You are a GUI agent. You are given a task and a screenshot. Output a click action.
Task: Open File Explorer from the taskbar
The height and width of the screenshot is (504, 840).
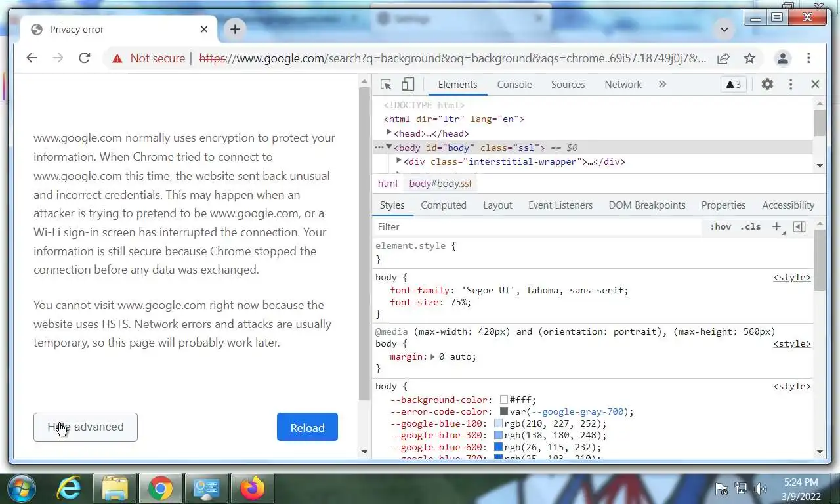click(114, 488)
